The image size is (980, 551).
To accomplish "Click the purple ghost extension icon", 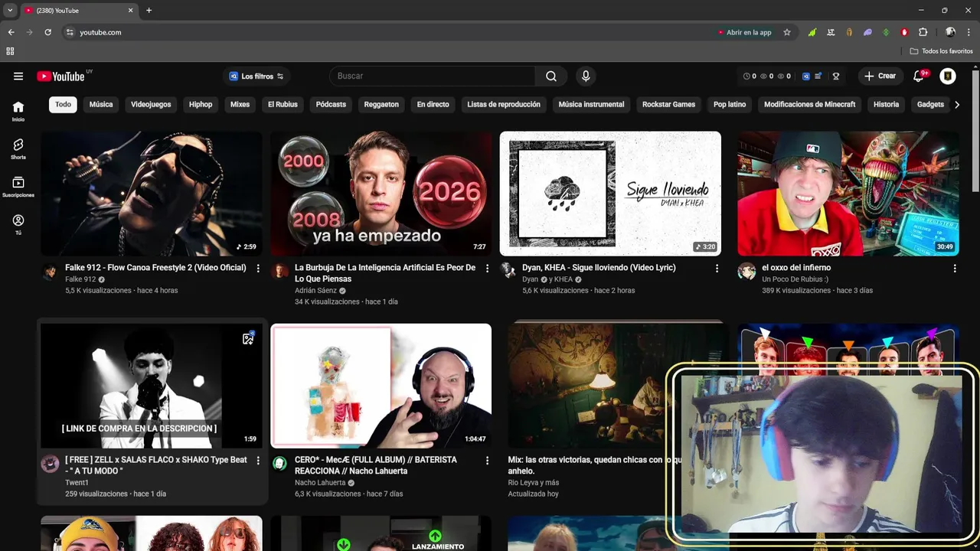I will (x=867, y=32).
